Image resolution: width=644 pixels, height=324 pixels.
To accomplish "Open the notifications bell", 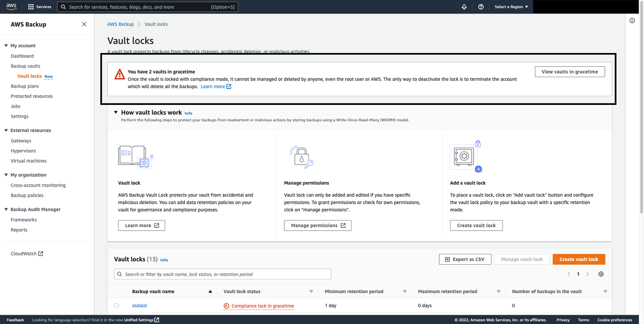I will coord(464,7).
